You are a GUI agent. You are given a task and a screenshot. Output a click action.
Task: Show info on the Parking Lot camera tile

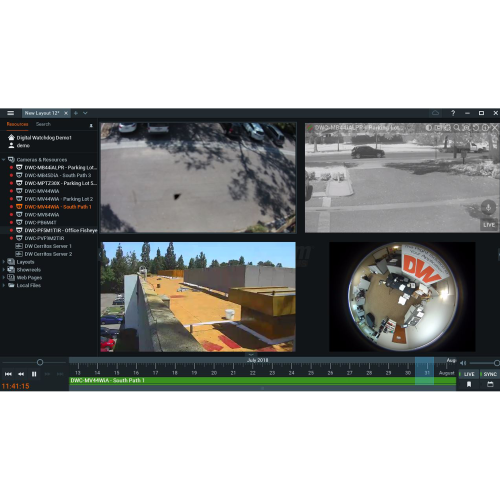pyautogui.click(x=485, y=128)
